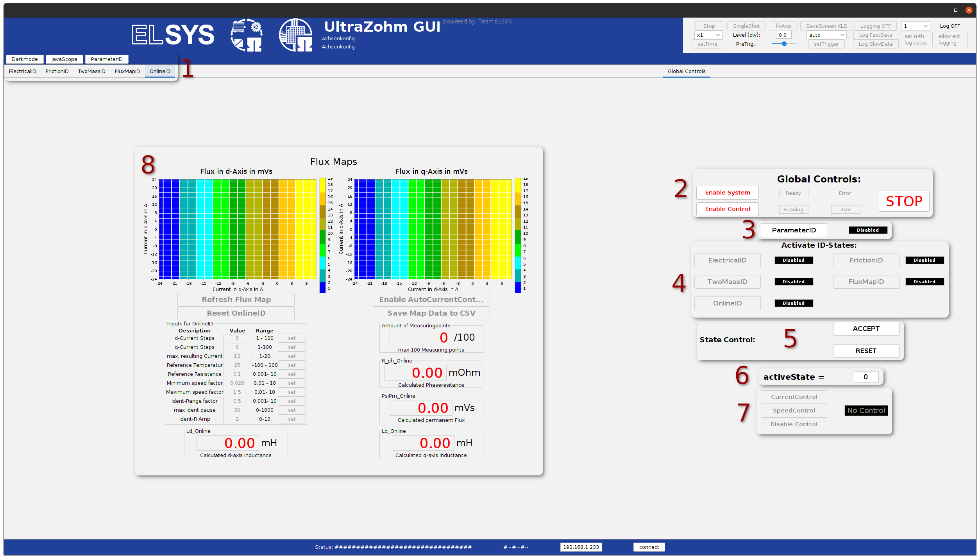Click set next to d-Current Steps
Viewport: 980px width, 559px height.
coord(291,338)
